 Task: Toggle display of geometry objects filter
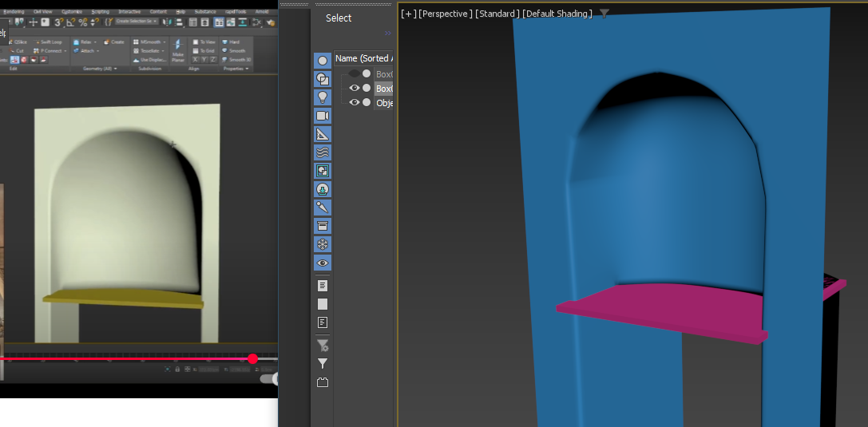pyautogui.click(x=323, y=61)
